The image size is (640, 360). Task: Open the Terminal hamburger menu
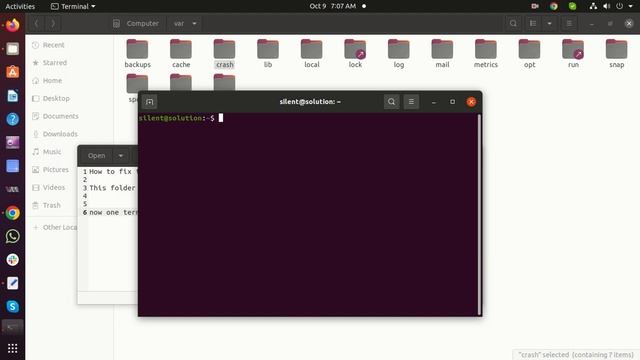point(411,102)
